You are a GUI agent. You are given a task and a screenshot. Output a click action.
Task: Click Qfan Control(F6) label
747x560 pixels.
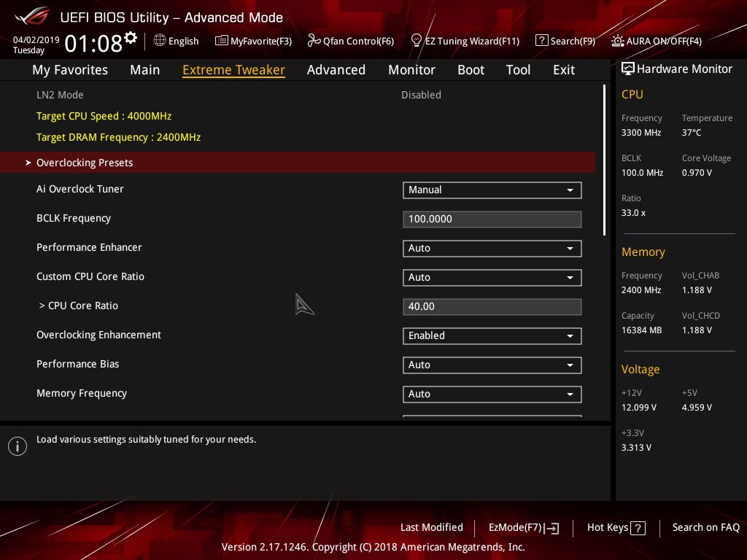tap(358, 41)
